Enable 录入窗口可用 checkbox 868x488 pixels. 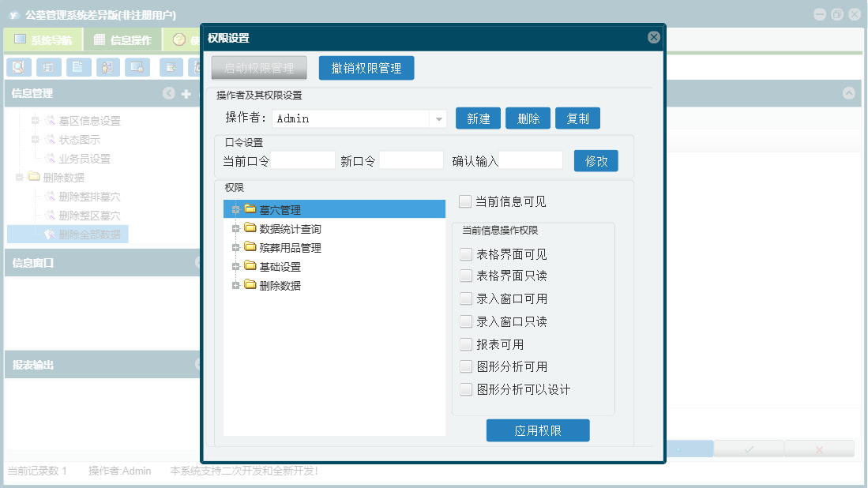click(466, 298)
